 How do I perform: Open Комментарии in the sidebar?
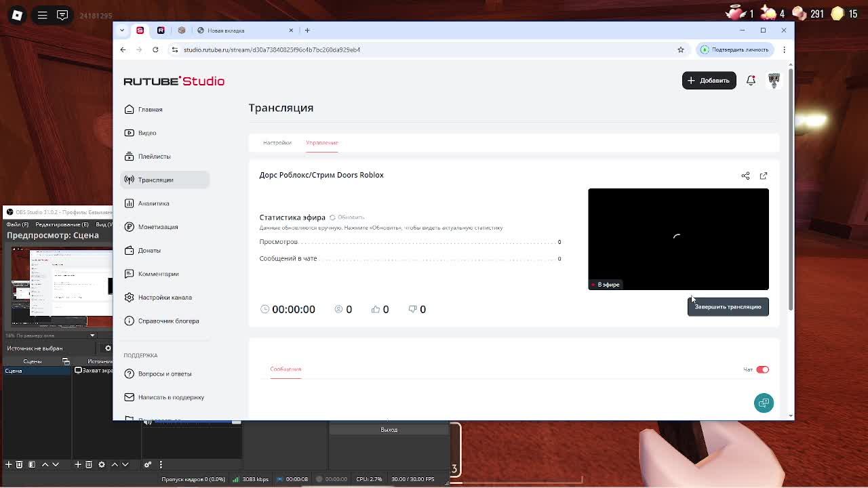click(x=165, y=274)
